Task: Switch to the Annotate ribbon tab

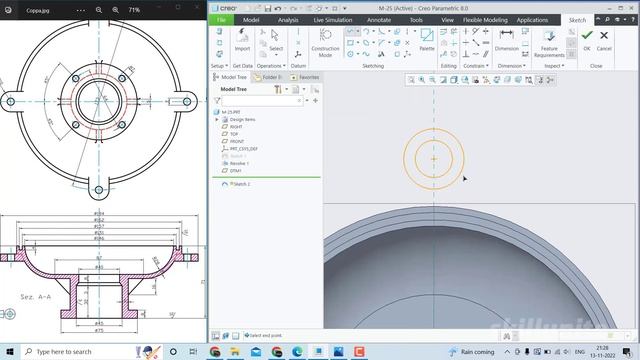Action: point(379,20)
